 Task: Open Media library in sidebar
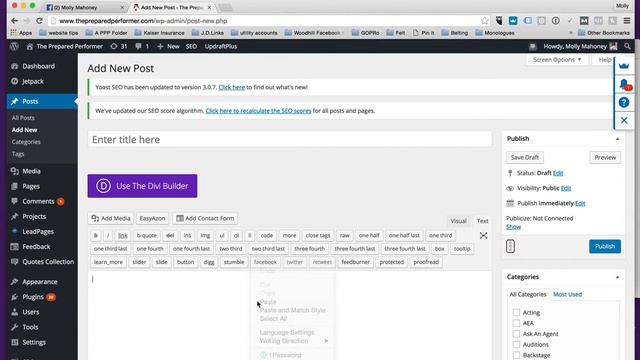[x=31, y=171]
